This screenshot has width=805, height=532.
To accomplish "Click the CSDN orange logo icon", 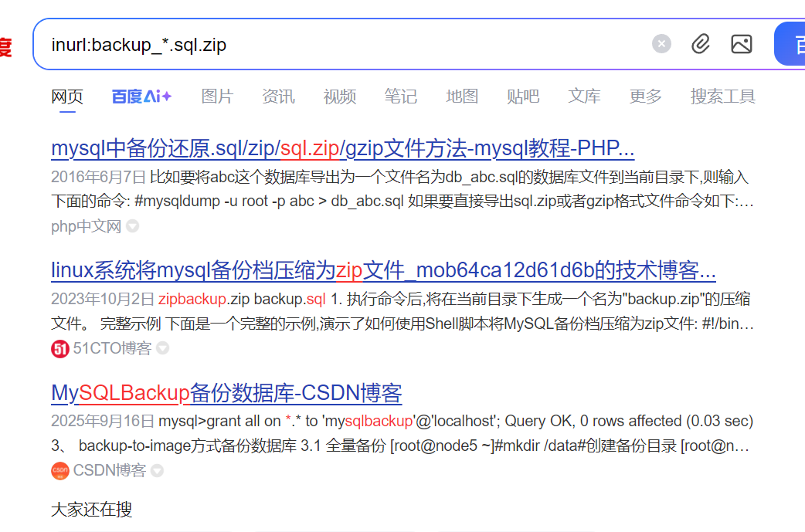I will pyautogui.click(x=60, y=470).
